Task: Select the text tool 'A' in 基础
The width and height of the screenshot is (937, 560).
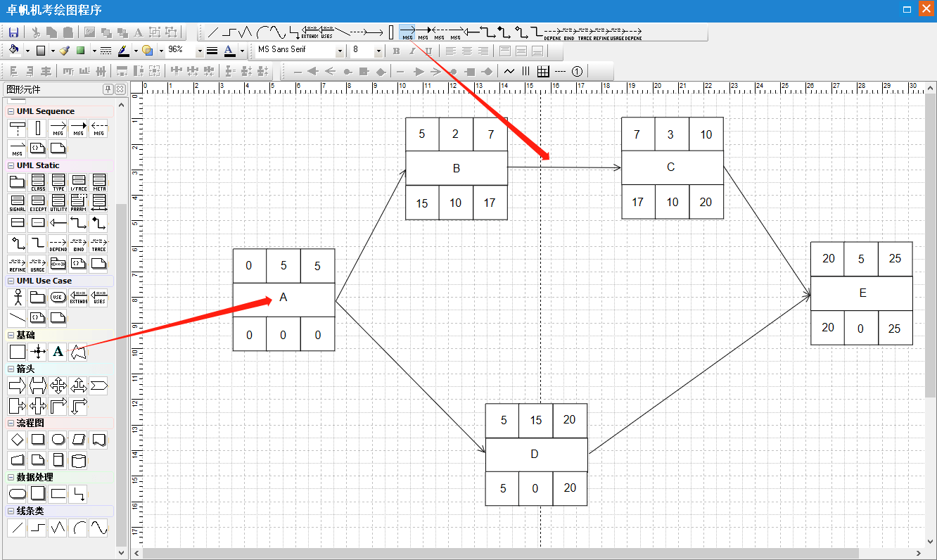Action: coord(58,351)
